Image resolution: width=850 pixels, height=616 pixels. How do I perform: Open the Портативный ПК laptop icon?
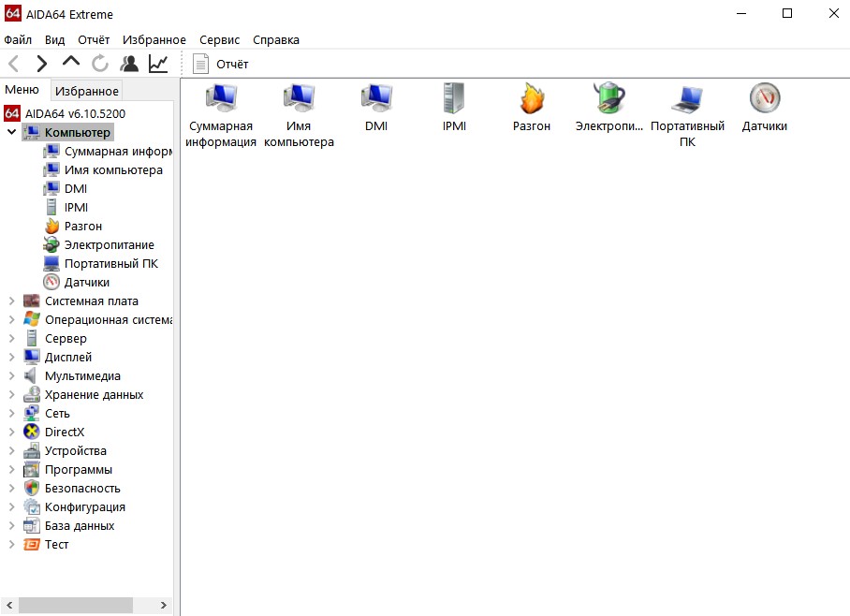687,98
